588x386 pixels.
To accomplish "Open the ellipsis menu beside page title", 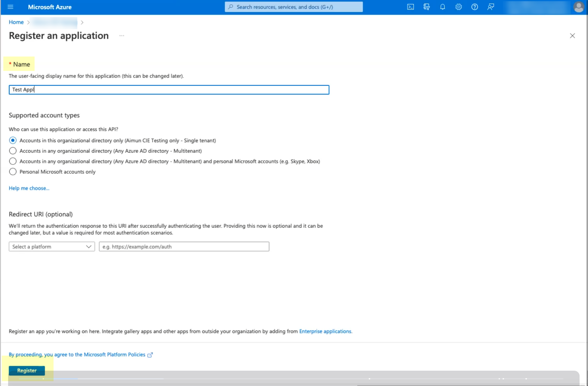I will pyautogui.click(x=122, y=36).
